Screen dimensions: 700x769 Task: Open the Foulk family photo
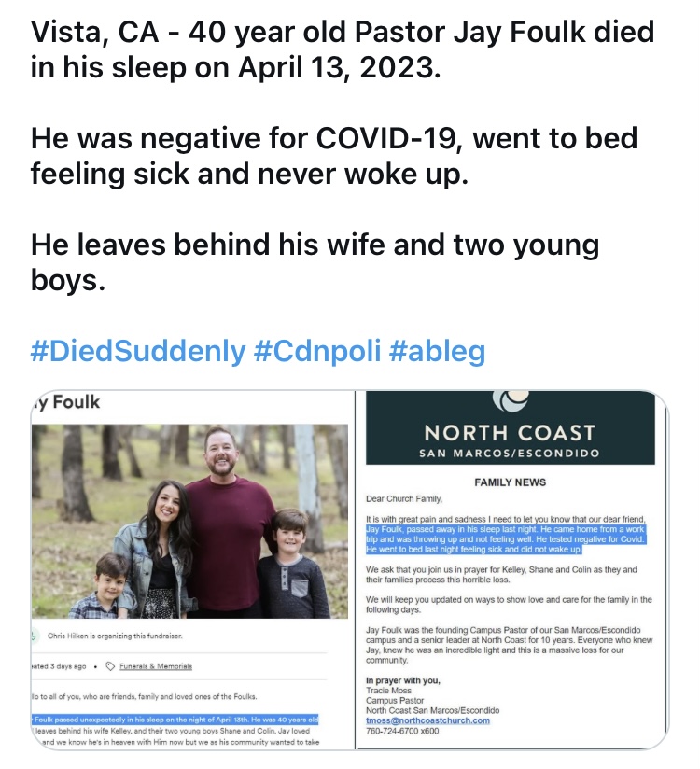coord(189,522)
